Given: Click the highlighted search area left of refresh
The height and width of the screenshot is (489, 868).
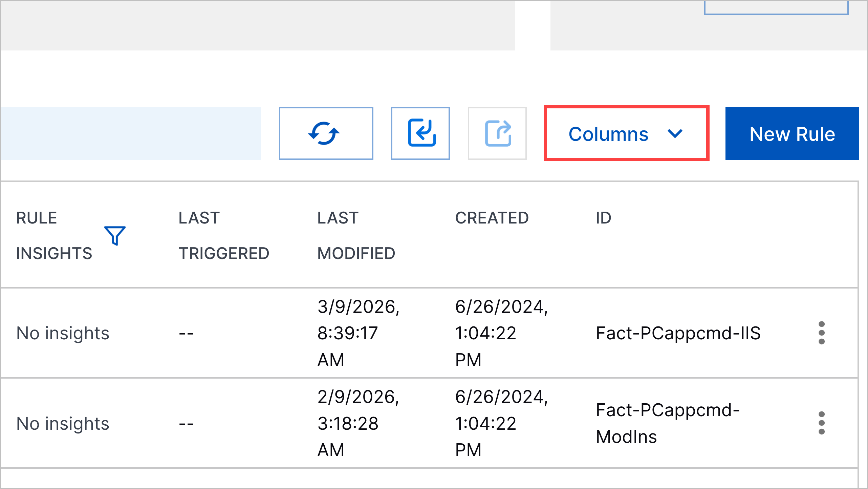Looking at the screenshot, I should [131, 133].
